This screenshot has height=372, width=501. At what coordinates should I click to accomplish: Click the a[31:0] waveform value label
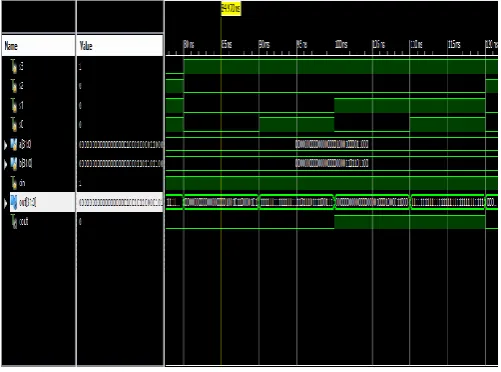click(332, 144)
